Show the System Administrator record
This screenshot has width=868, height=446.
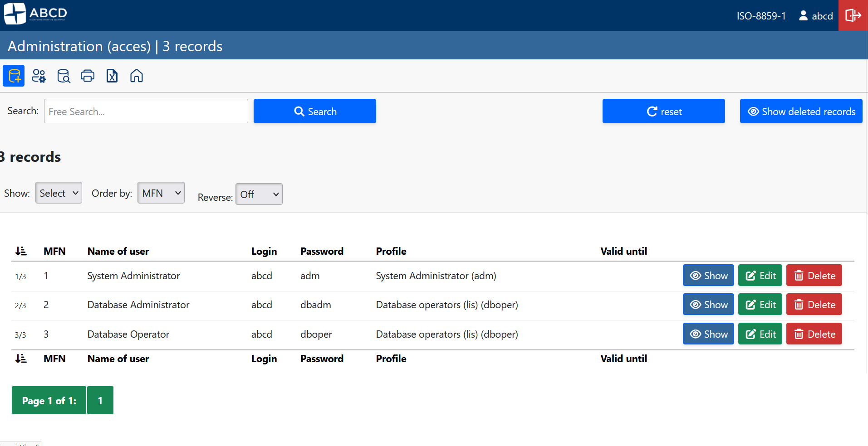(x=708, y=276)
